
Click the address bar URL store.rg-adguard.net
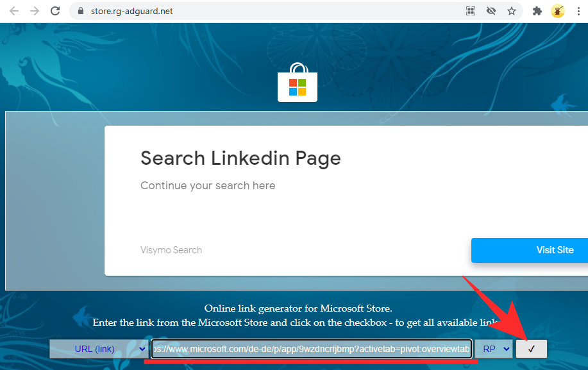point(131,12)
